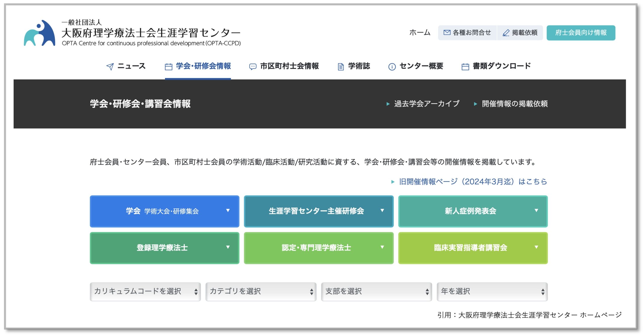Viewport: 644px width, 336px height.
Task: Expand the 新人症例発表会 section
Action: pyautogui.click(x=473, y=211)
